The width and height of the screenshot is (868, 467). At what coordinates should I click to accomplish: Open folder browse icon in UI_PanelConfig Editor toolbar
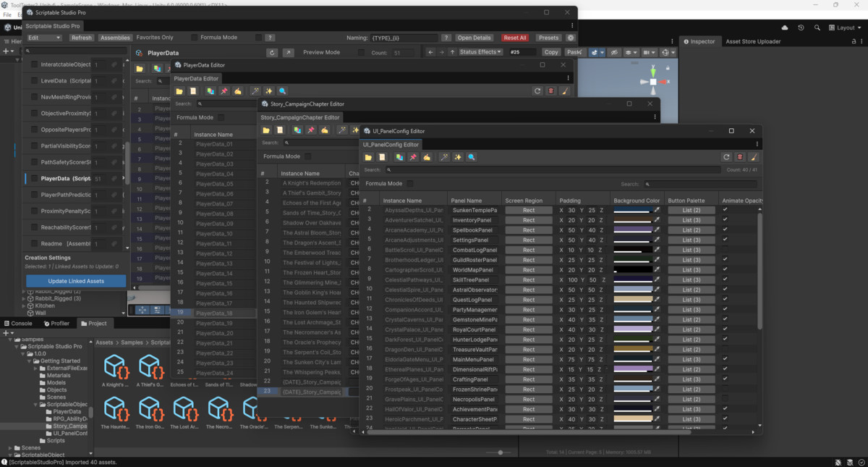pyautogui.click(x=369, y=157)
